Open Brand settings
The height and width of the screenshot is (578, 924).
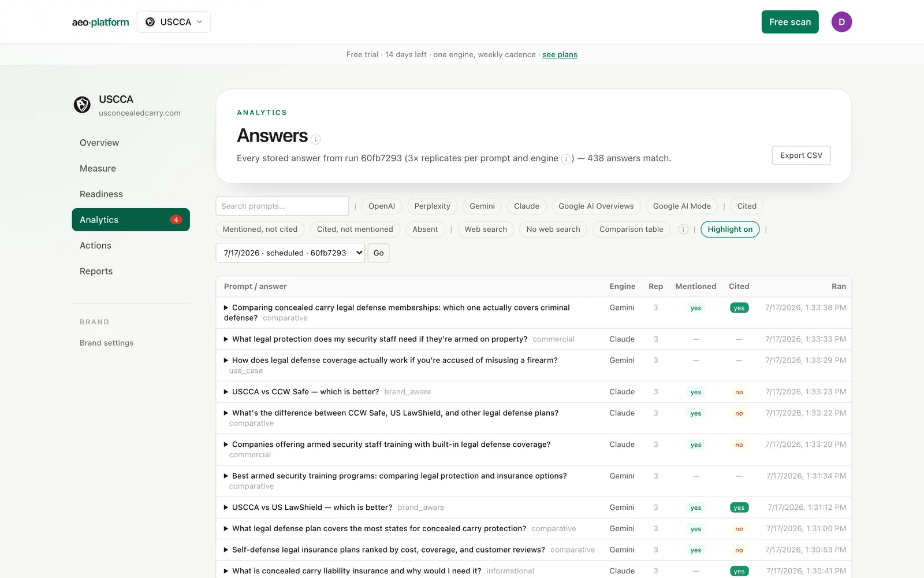coord(106,343)
